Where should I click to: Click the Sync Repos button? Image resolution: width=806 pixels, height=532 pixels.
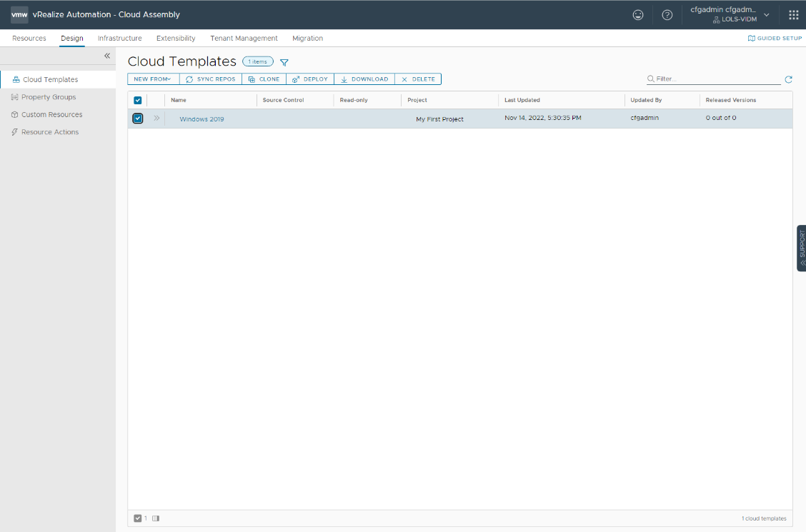click(211, 79)
